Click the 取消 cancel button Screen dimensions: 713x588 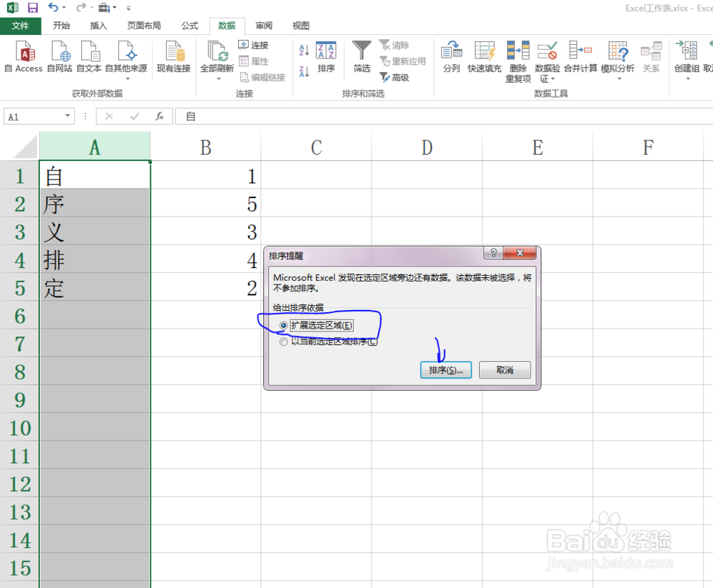[x=505, y=370]
